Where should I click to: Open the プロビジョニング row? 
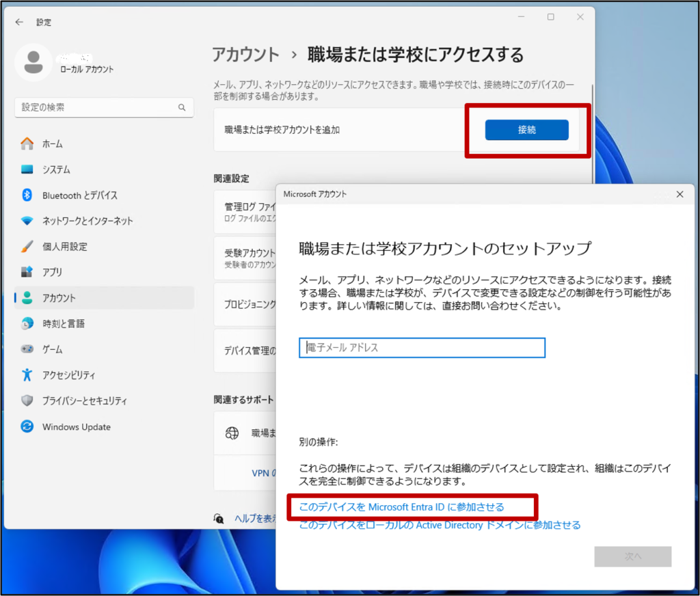245,304
